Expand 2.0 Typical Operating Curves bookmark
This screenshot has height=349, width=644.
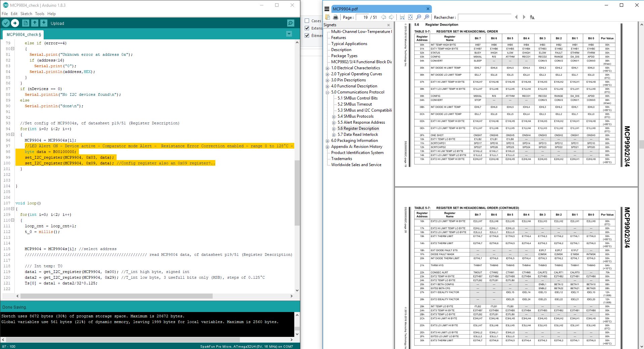coord(328,74)
